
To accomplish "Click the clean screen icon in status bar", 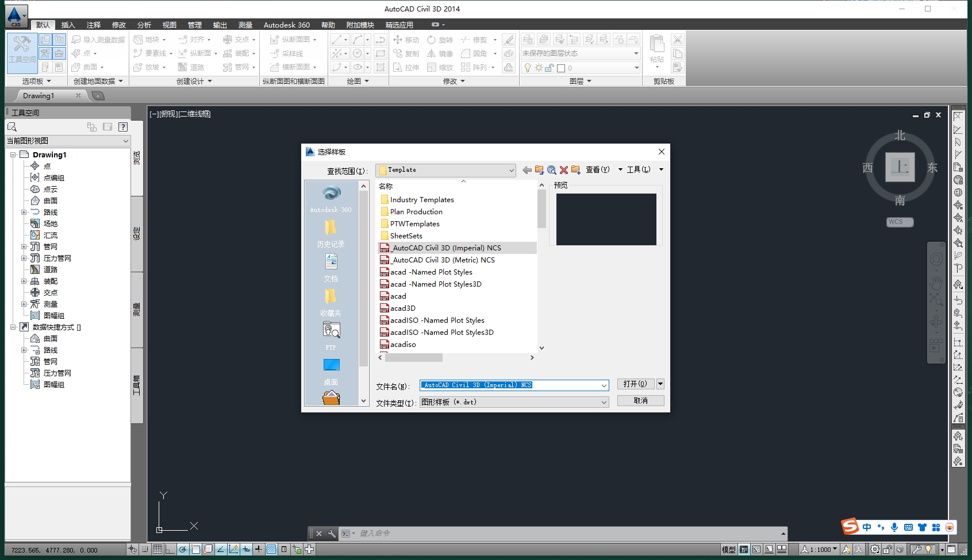I will (x=951, y=550).
